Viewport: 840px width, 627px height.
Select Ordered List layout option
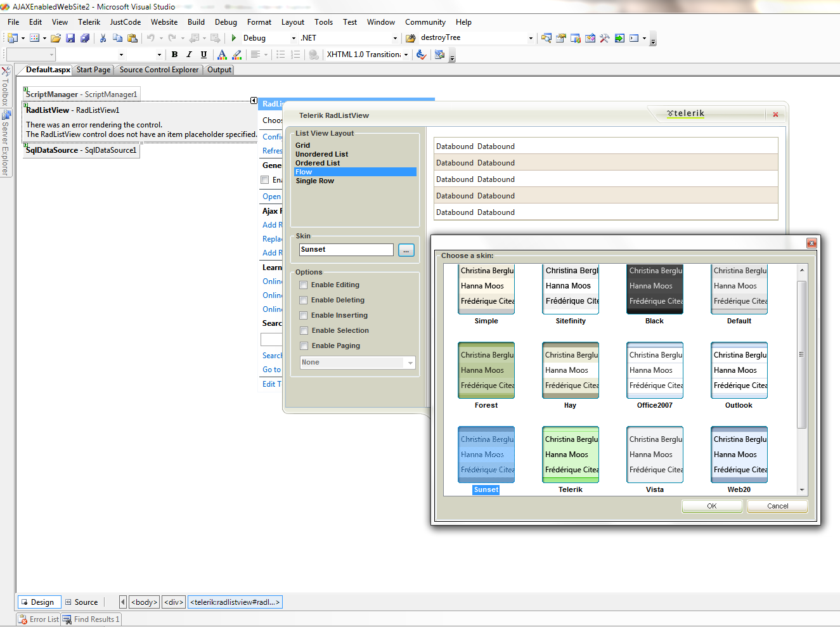318,163
